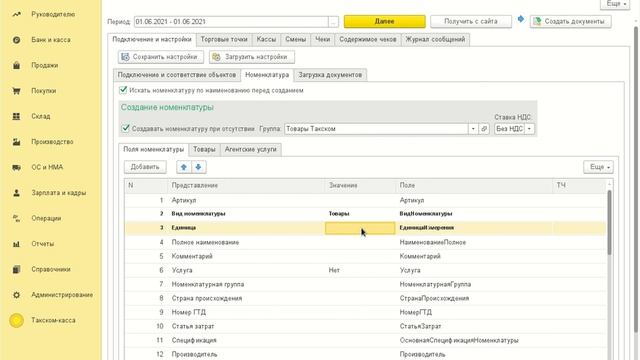The image size is (640, 360).
Task: Open the Справочники book icon
Action: [x=16, y=269]
